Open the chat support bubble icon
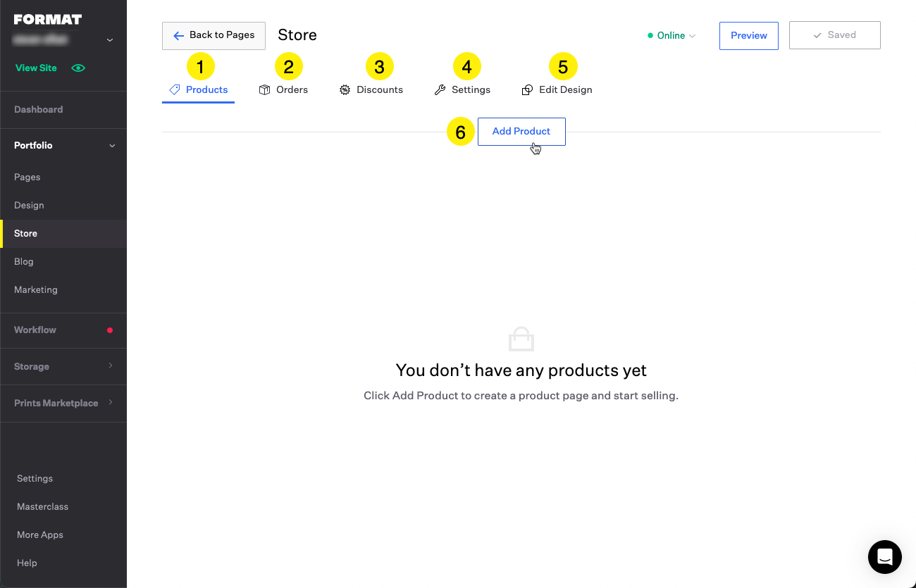 884,557
